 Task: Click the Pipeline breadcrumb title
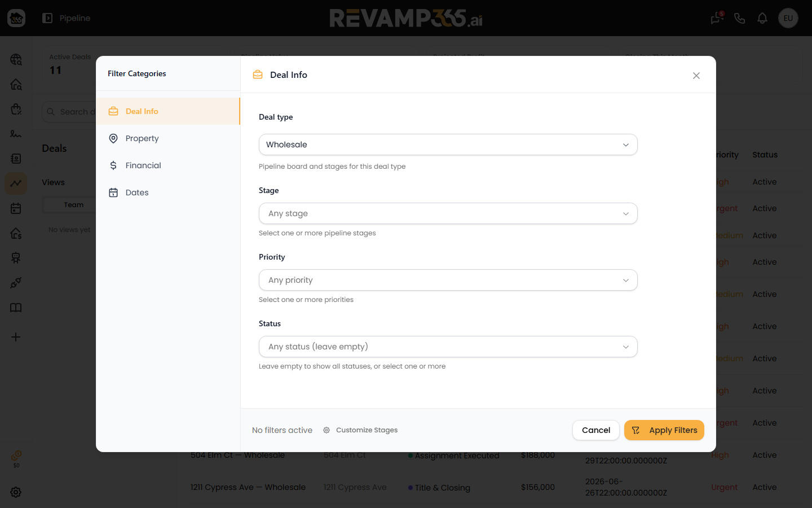click(x=75, y=18)
